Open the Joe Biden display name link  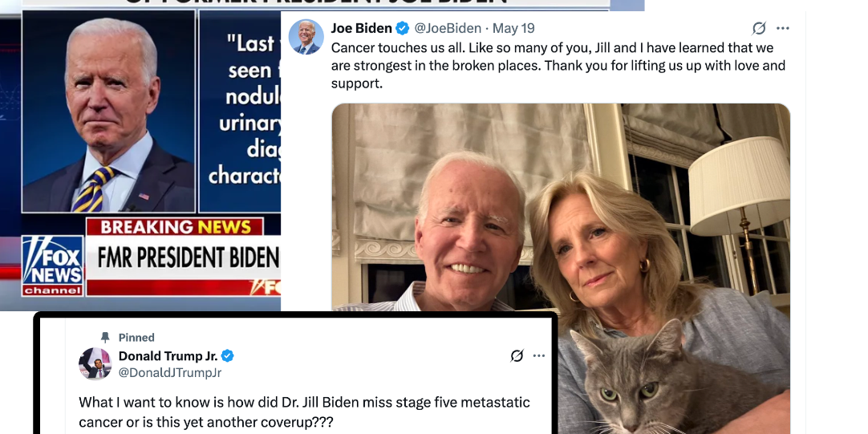(361, 29)
